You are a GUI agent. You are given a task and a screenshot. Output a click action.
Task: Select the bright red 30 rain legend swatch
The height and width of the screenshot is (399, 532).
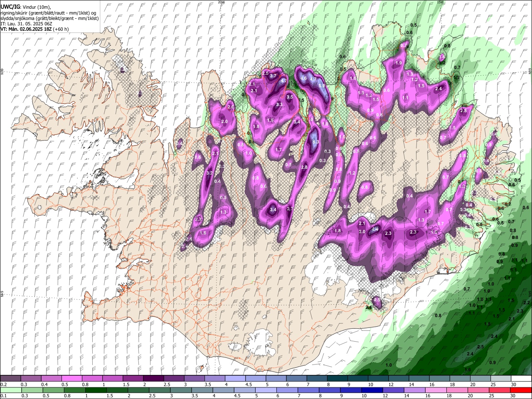tap(521, 390)
